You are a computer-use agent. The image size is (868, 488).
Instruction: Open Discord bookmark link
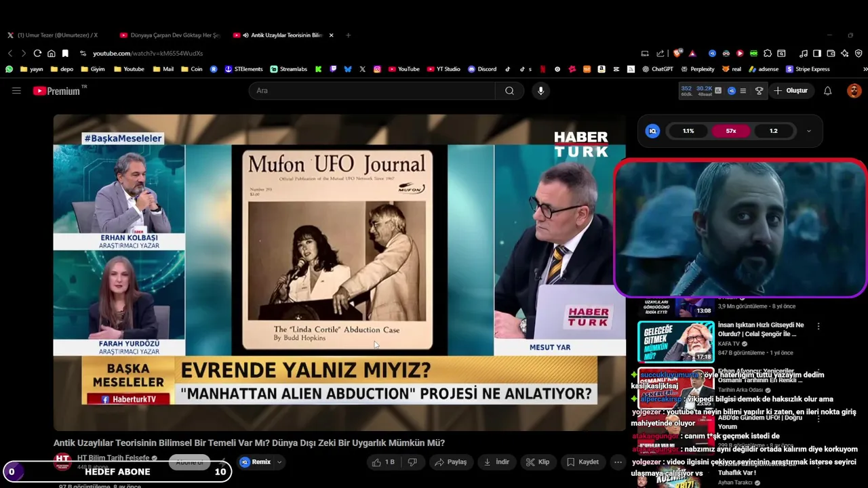481,68
